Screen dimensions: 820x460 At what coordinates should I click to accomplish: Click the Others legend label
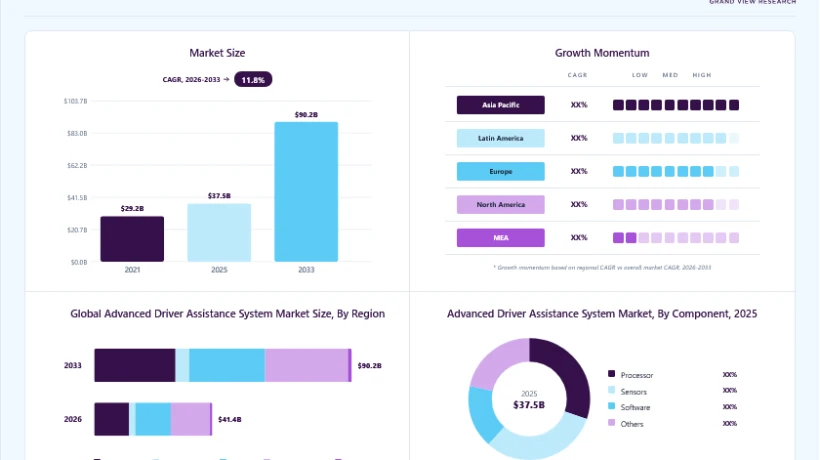pos(632,424)
